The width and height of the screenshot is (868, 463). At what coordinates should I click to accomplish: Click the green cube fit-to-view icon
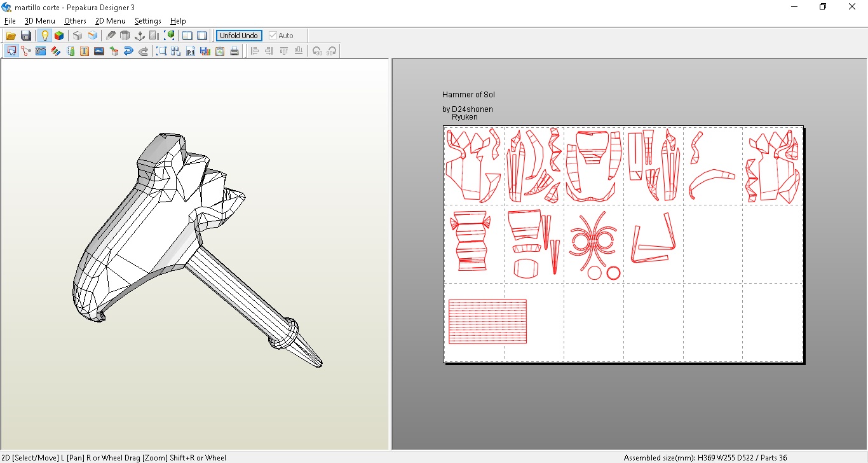[169, 36]
